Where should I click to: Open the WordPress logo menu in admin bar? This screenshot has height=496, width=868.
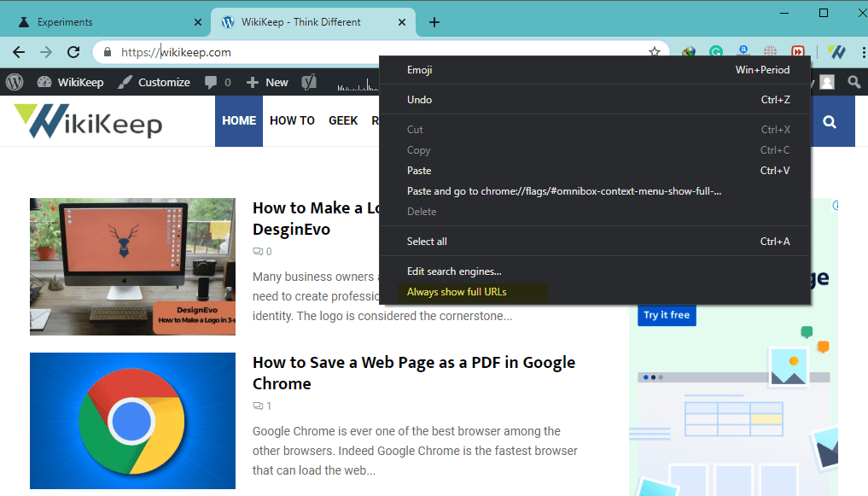point(15,83)
